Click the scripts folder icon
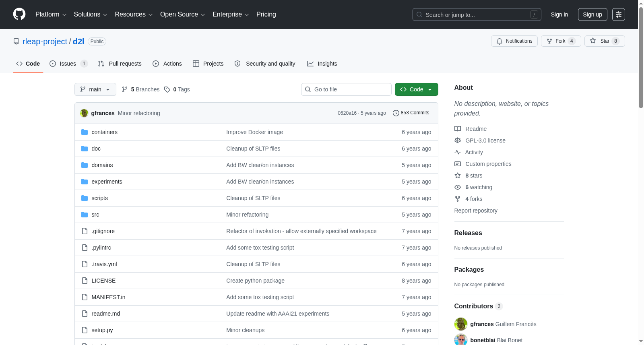Screen dimensions: 644x345 (85, 198)
